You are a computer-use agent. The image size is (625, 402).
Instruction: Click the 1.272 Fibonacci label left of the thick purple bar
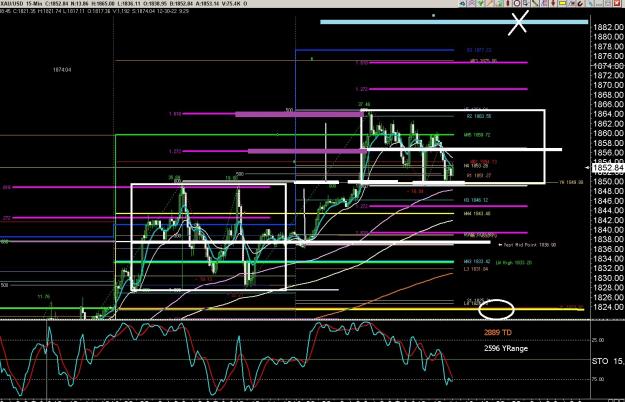tap(175, 151)
